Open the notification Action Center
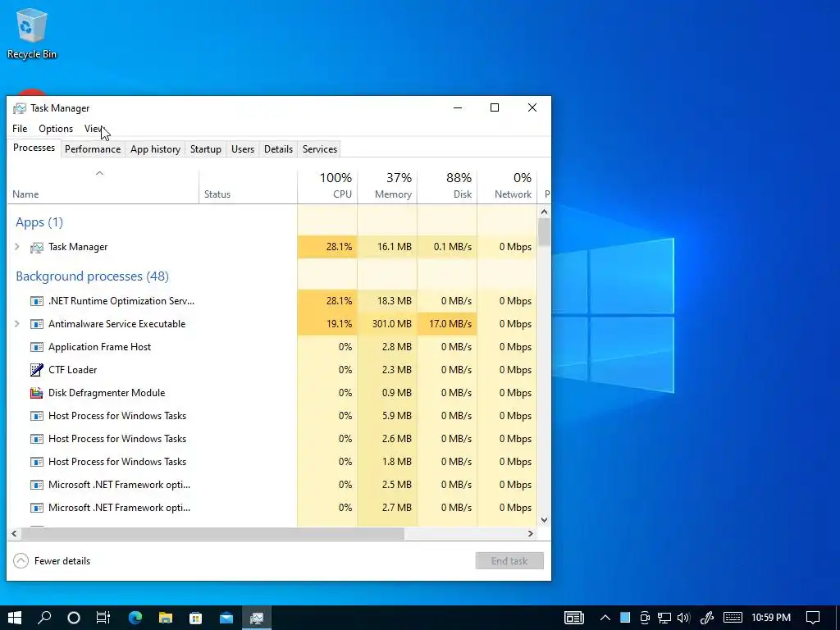Image resolution: width=840 pixels, height=630 pixels. click(x=813, y=618)
